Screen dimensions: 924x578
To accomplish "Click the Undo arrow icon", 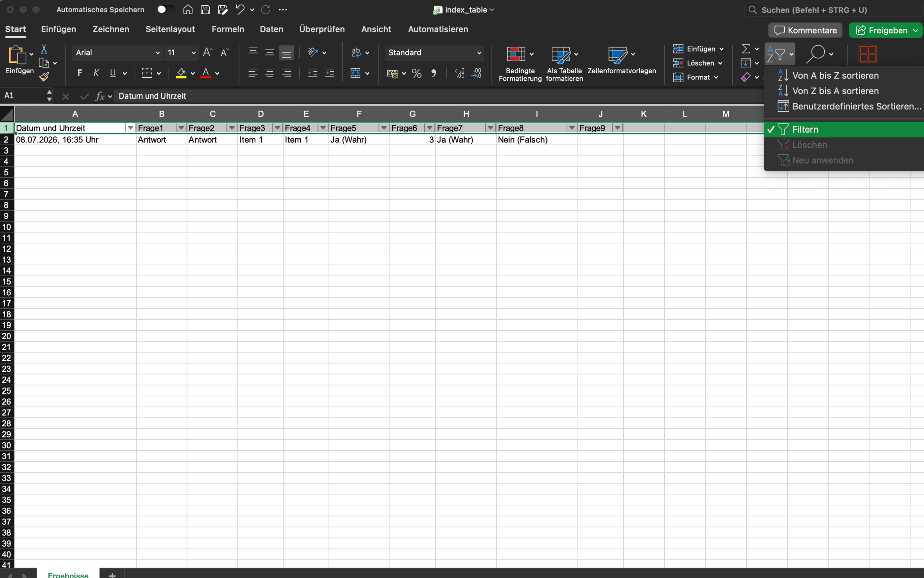I will coord(240,10).
